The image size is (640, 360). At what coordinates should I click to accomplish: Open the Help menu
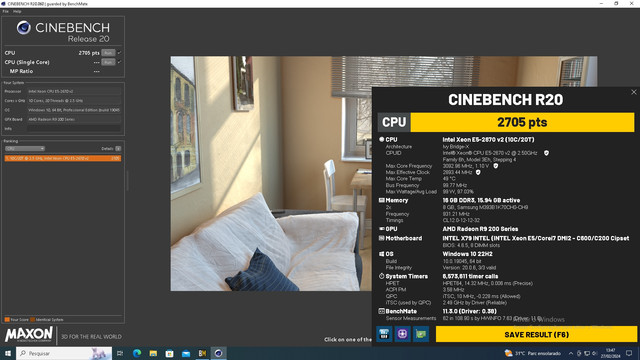[17, 11]
